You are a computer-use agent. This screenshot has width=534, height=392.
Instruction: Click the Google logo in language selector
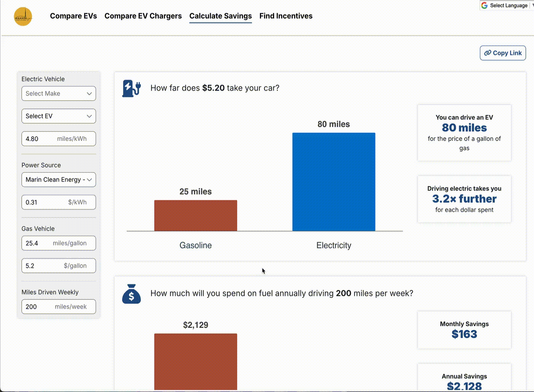(x=484, y=5)
